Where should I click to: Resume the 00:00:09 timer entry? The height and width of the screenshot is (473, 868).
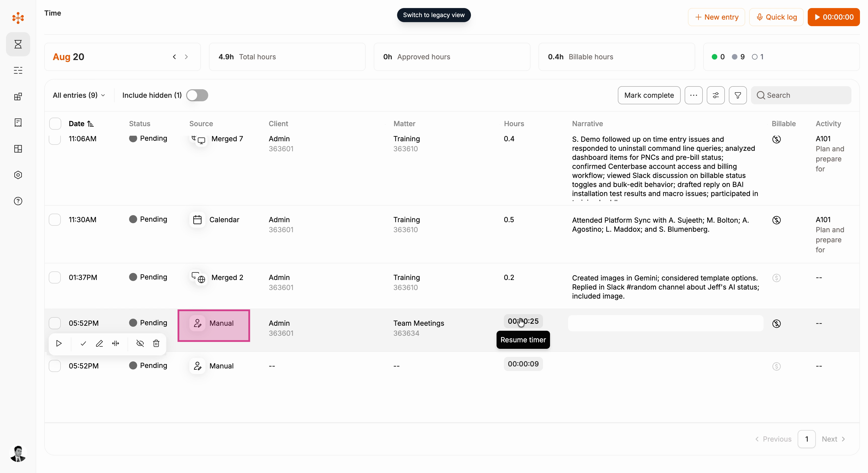[x=523, y=364]
